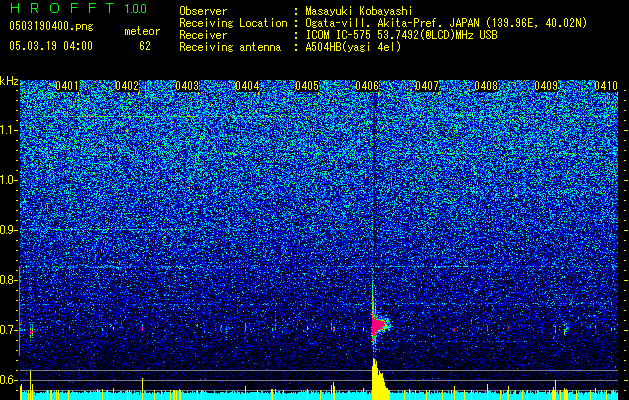629x400 pixels.
Task: Click the 'Receiving antenna' label
Action: pyautogui.click(x=230, y=47)
